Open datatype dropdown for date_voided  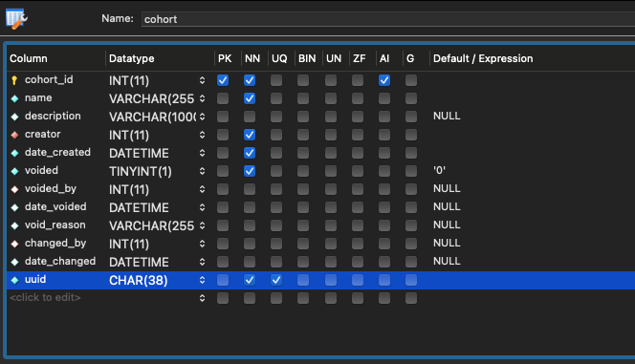point(202,207)
